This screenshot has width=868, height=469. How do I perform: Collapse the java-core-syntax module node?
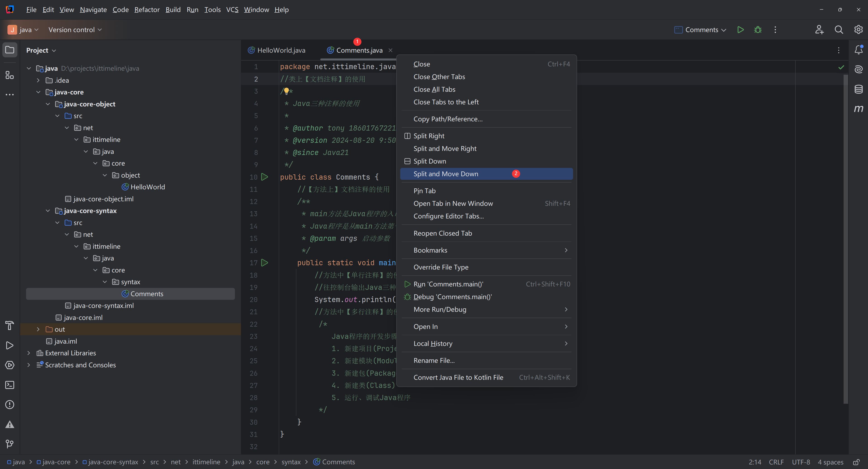pos(48,211)
